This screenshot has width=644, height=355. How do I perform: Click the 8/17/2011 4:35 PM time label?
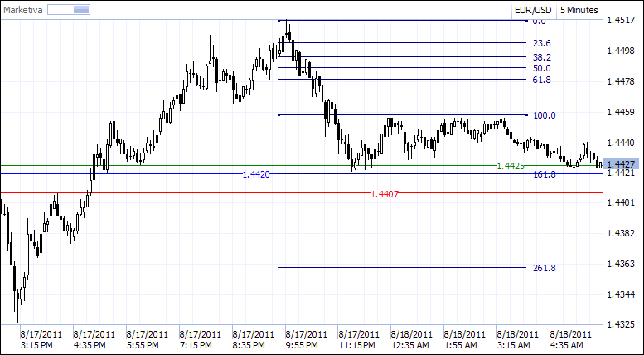[x=94, y=339]
